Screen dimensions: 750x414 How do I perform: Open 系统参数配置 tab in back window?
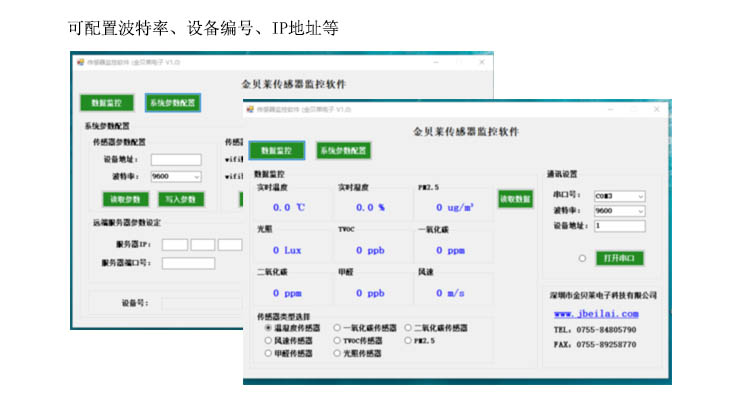(x=172, y=102)
